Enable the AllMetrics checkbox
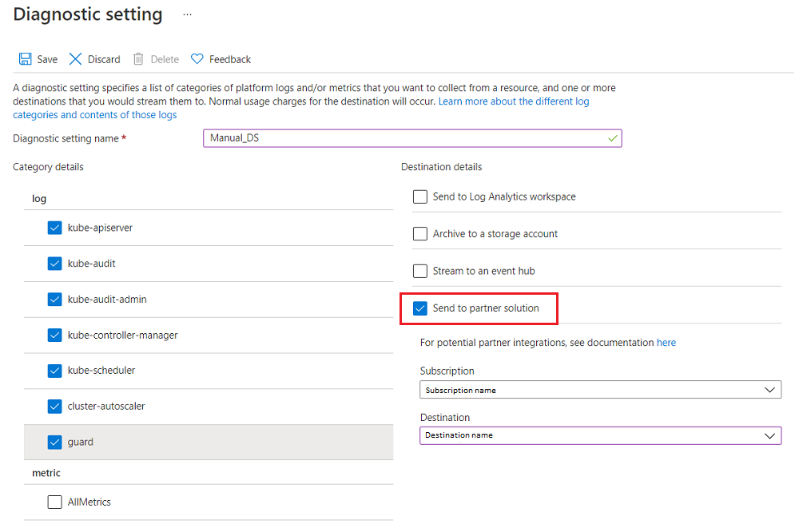 point(55,502)
